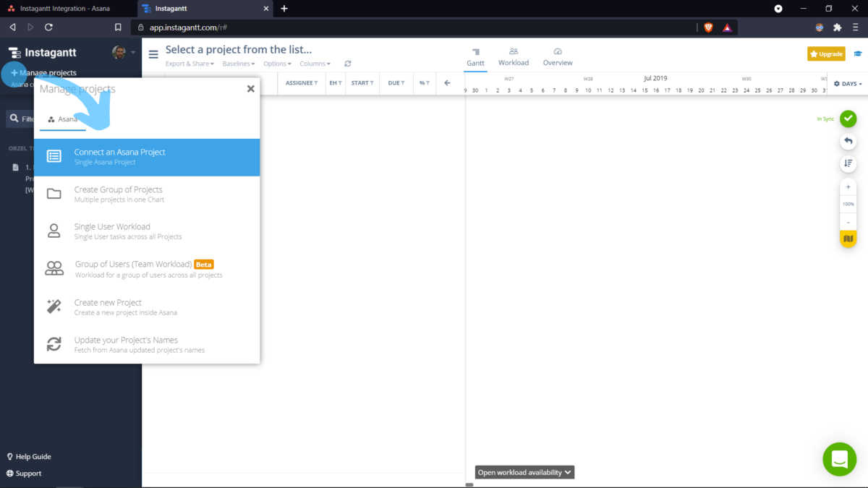Switch to the Workload view icon
Screen dimensions: 868x488
tap(514, 56)
